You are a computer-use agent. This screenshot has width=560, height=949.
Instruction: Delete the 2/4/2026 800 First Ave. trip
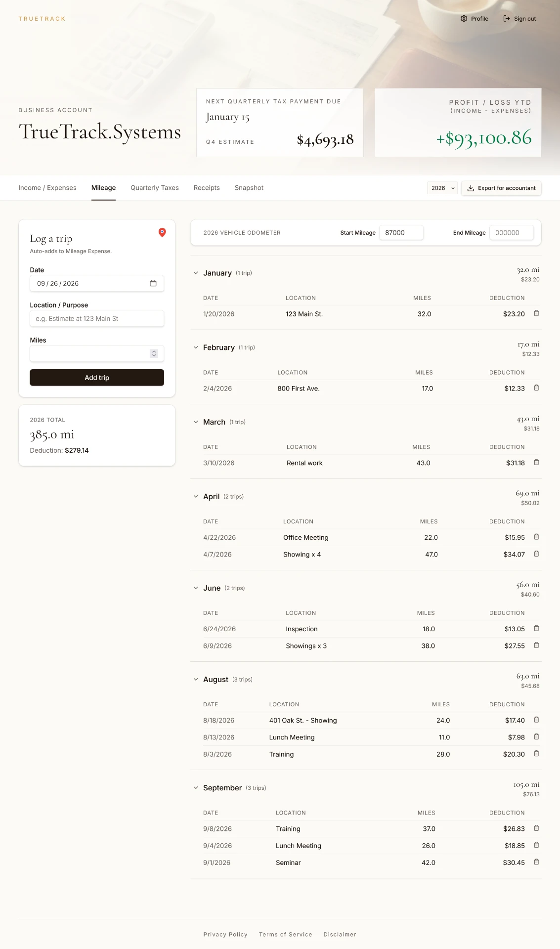(536, 388)
